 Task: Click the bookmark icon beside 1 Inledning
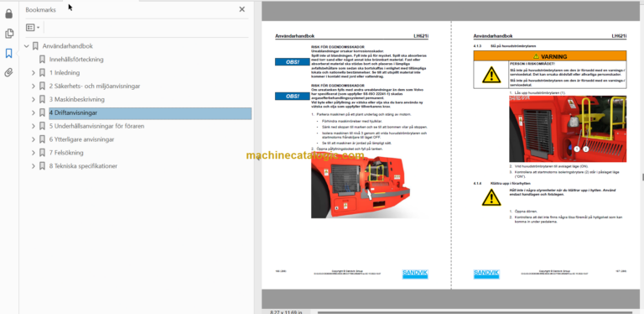point(42,73)
